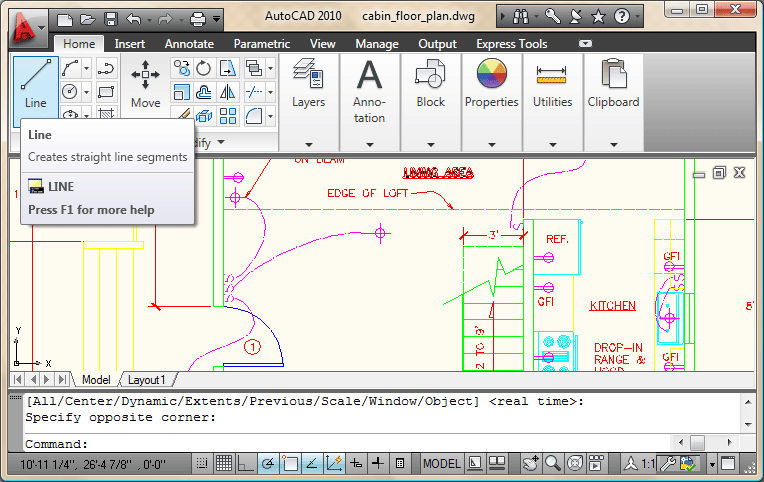Toggle Lineweight display
This screenshot has height=482, width=764.
[x=378, y=463]
